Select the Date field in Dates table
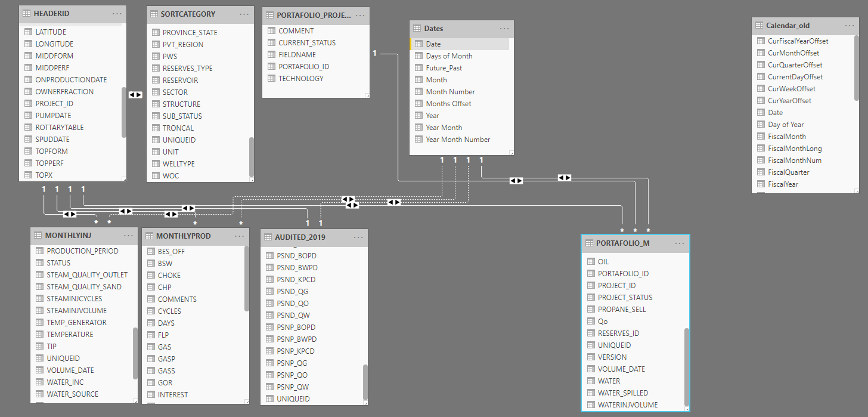 click(460, 44)
